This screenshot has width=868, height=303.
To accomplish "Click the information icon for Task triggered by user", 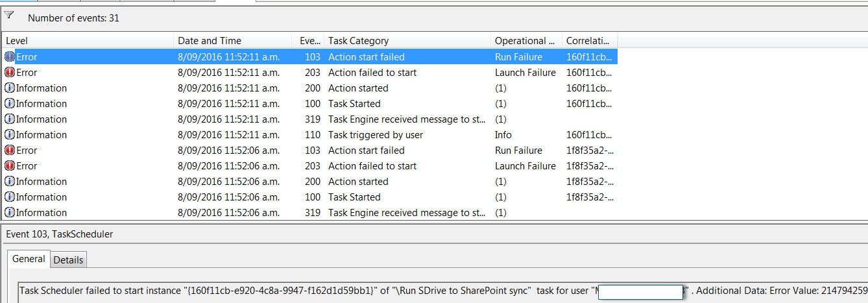I will point(10,135).
